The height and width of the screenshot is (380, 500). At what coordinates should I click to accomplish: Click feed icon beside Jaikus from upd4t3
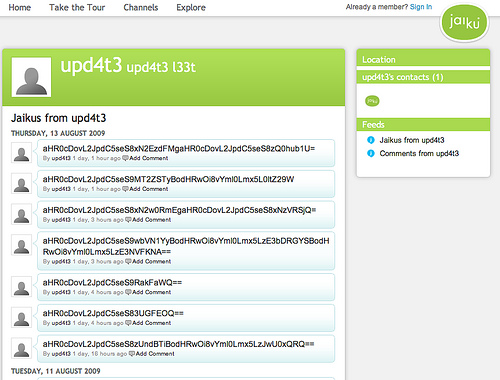click(x=371, y=140)
